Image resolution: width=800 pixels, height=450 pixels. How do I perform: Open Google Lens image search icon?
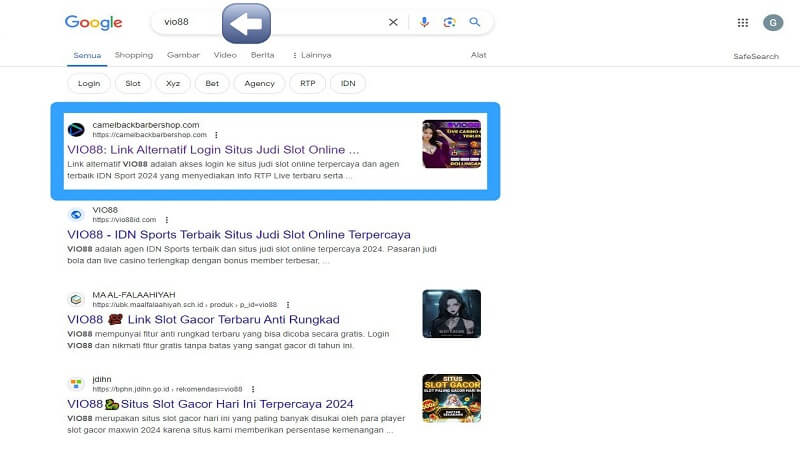coord(449,22)
